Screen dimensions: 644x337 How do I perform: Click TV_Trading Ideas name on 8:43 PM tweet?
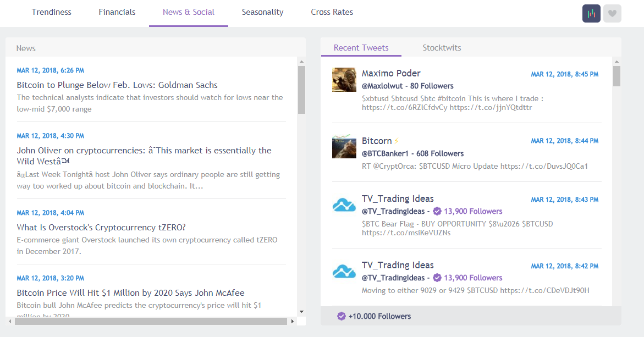[398, 198]
